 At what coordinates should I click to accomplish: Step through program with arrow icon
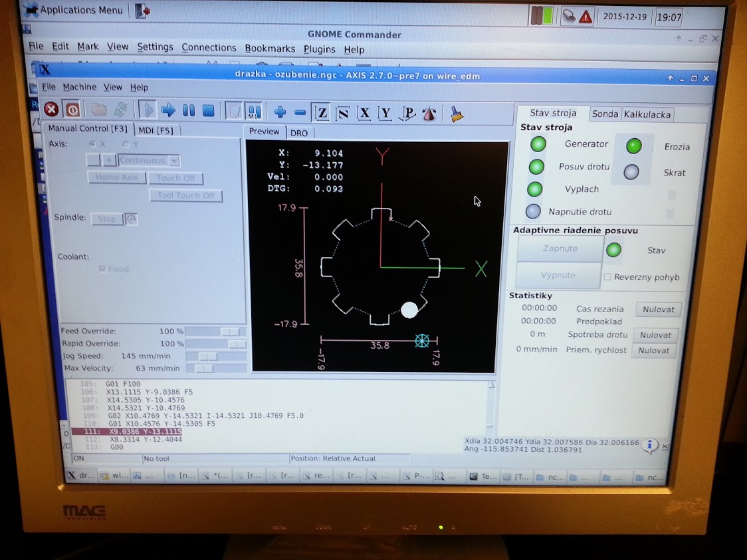[168, 110]
